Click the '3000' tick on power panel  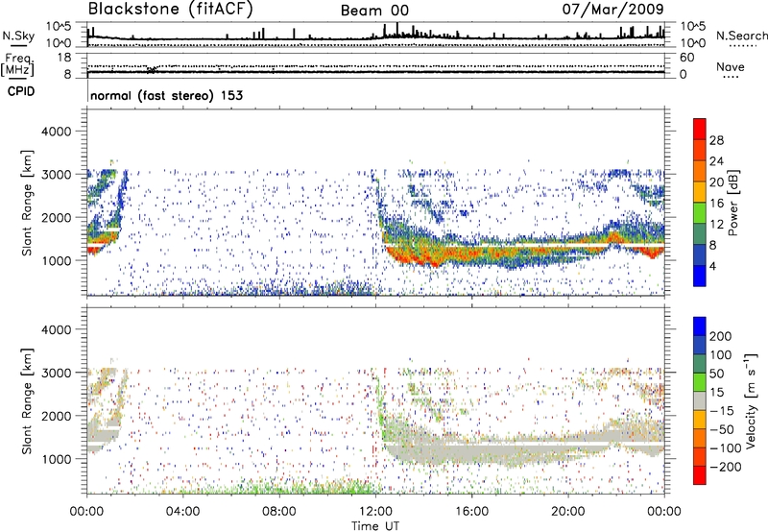(57, 175)
